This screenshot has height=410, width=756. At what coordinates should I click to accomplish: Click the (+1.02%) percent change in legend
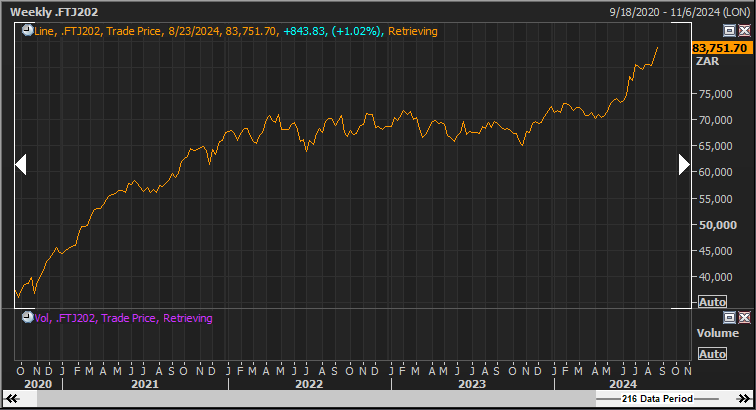pyautogui.click(x=356, y=31)
